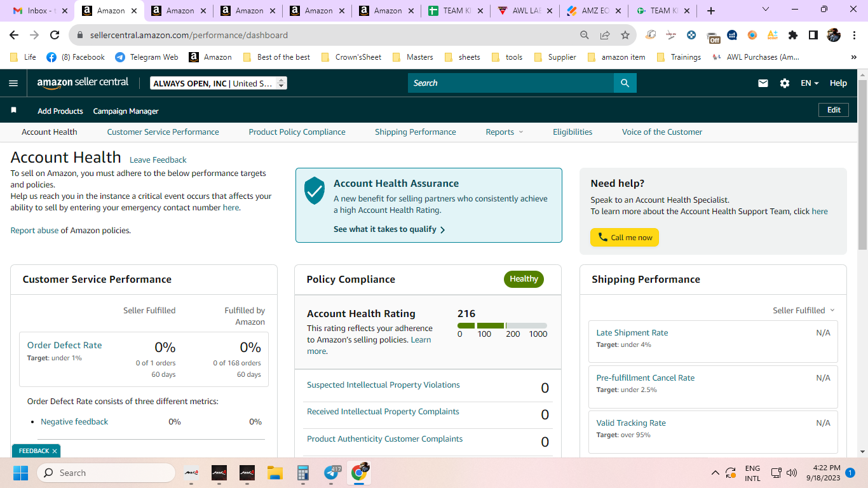
Task: Open the Telegram Web bookmark
Action: pyautogui.click(x=147, y=57)
